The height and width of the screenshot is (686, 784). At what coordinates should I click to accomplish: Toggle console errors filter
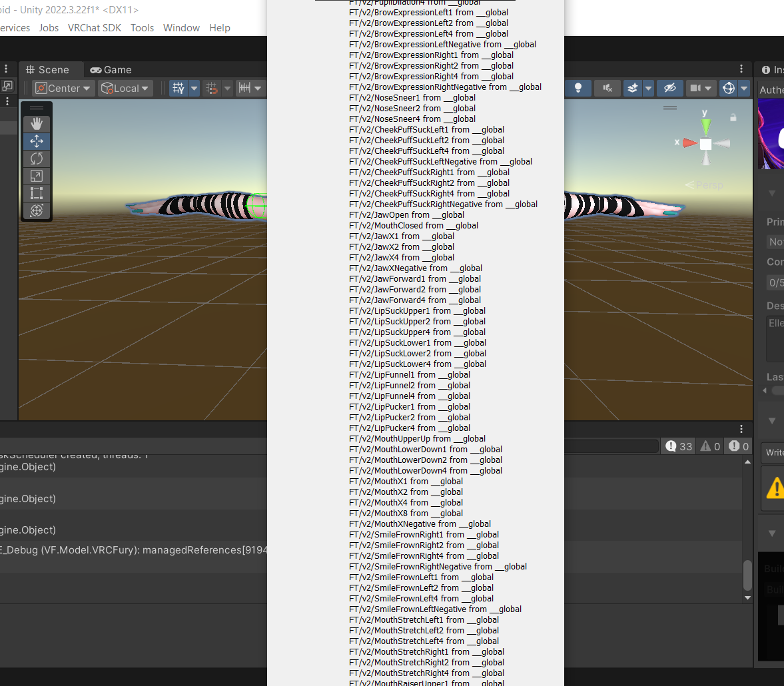[x=739, y=446]
